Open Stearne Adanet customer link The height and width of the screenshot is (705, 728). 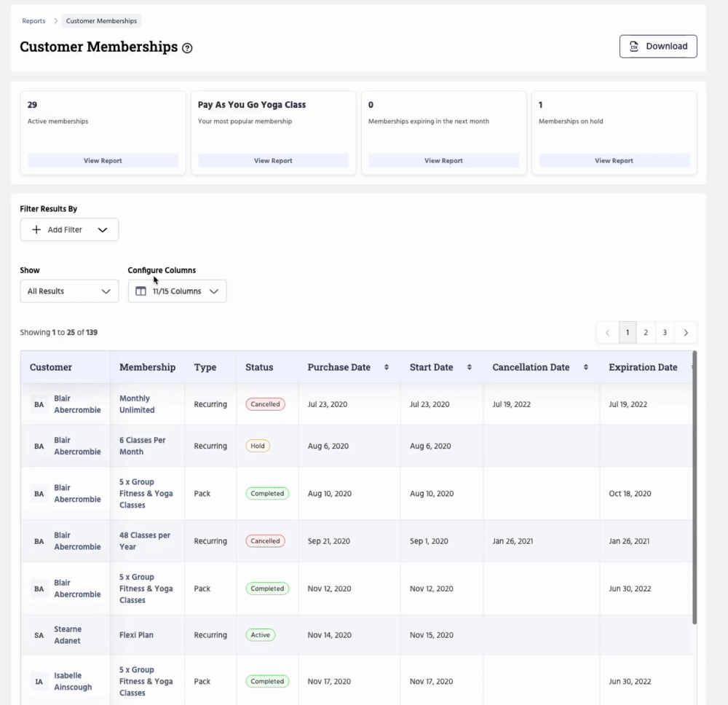point(67,635)
